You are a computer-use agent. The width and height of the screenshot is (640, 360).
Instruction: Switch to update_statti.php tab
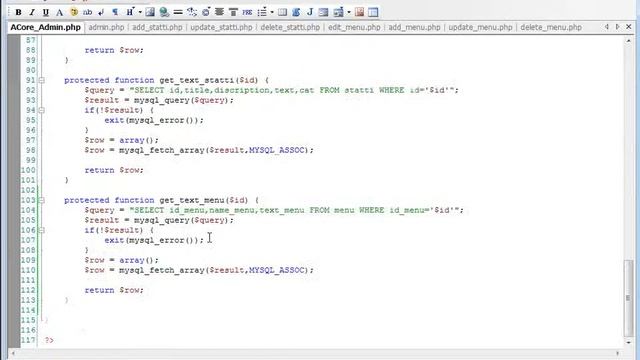221,27
